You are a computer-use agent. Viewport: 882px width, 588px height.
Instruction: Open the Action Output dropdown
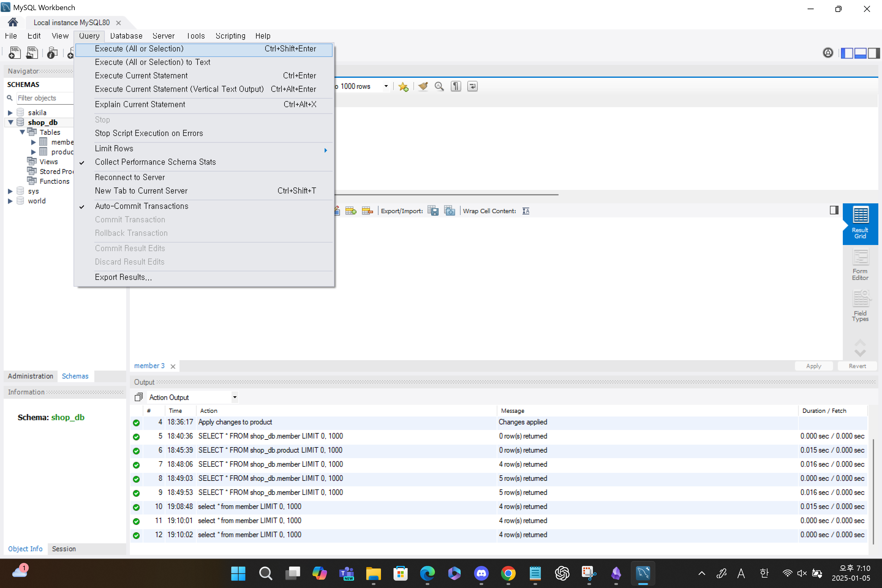pyautogui.click(x=234, y=397)
